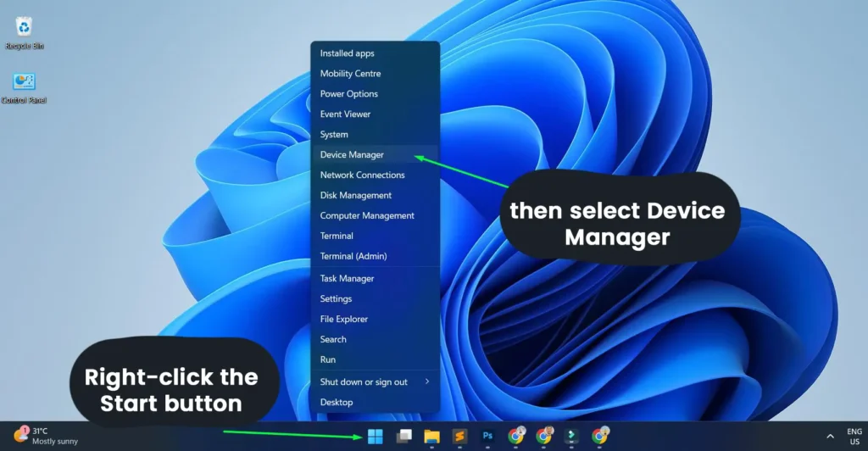This screenshot has width=868, height=451.
Task: Open the Chrome icon just left of Filmora
Action: 544,436
